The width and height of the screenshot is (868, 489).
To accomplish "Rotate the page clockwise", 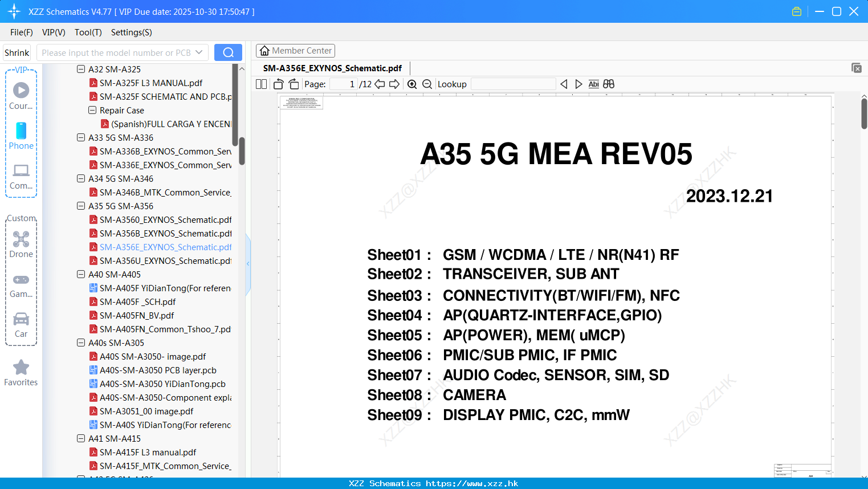I will tap(294, 84).
